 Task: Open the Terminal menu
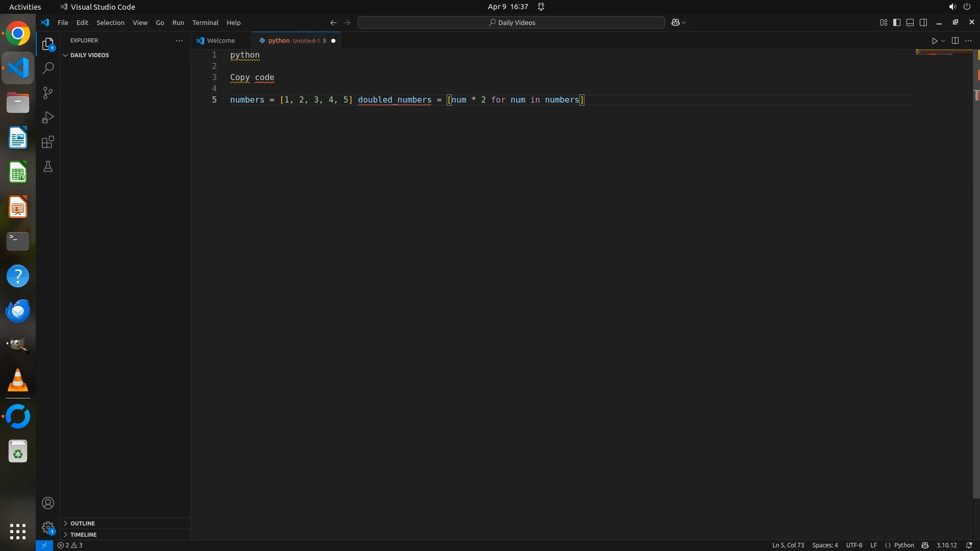[x=205, y=22]
